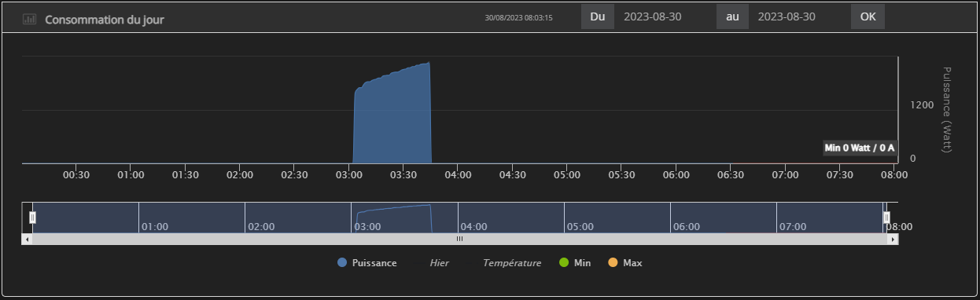Viewport: 980px width, 300px height.
Task: Click the green Min legend dot
Action: pyautogui.click(x=563, y=263)
